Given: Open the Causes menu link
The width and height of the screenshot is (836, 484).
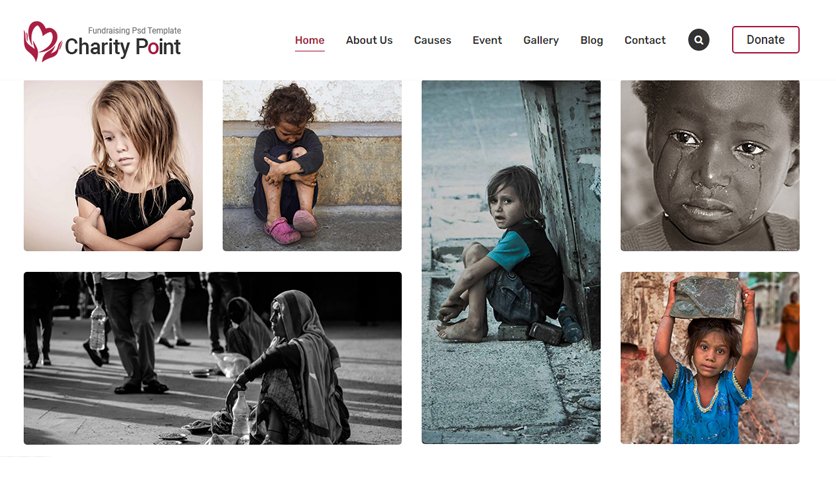Looking at the screenshot, I should tap(432, 40).
